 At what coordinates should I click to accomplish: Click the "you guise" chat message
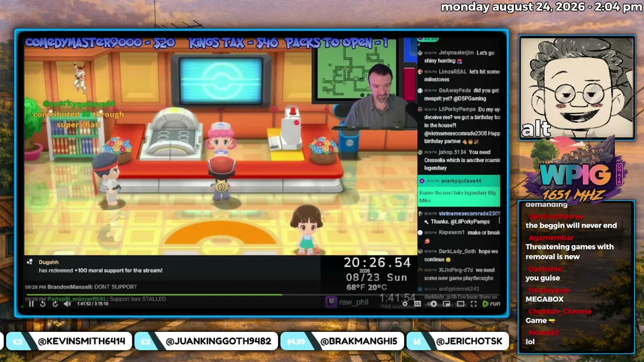[x=542, y=278]
